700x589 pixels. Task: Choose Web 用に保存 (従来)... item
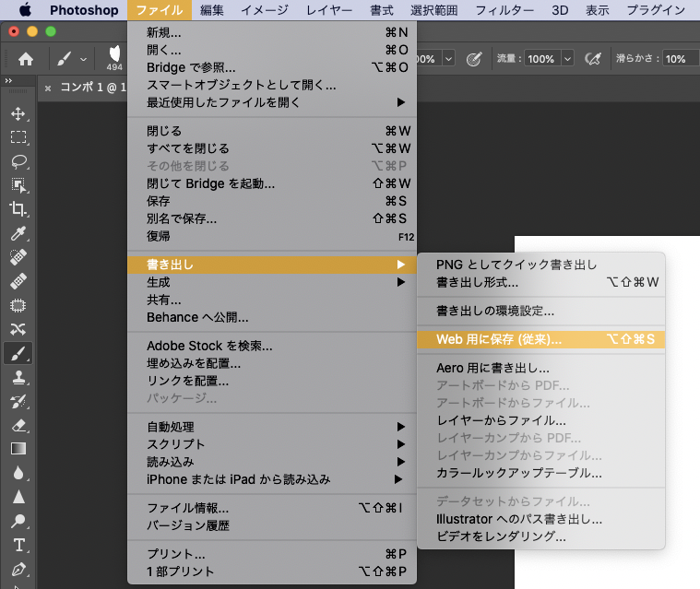point(541,339)
